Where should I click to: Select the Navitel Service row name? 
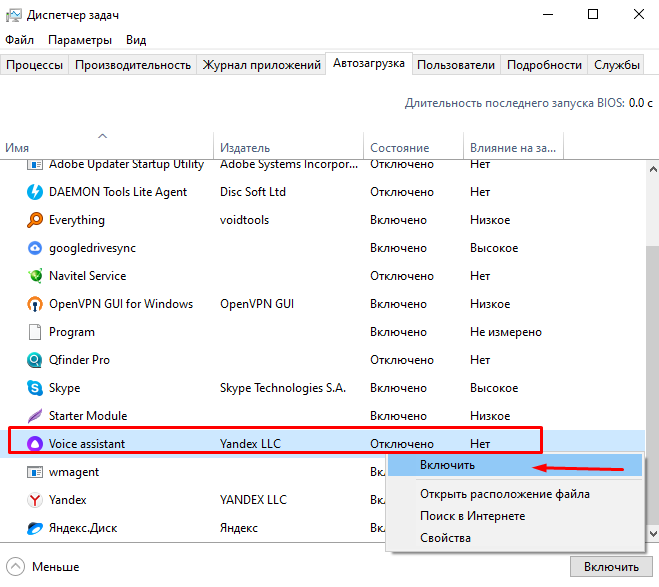[x=87, y=276]
